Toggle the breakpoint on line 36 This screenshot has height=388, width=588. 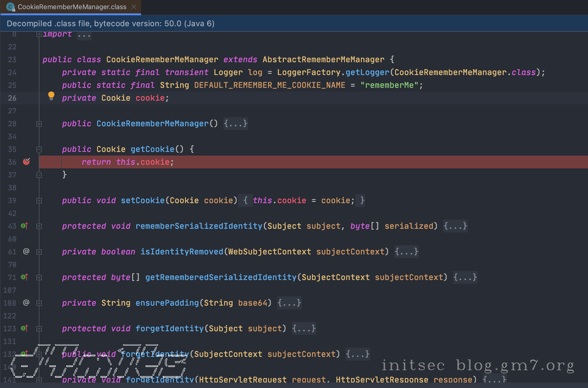click(27, 162)
